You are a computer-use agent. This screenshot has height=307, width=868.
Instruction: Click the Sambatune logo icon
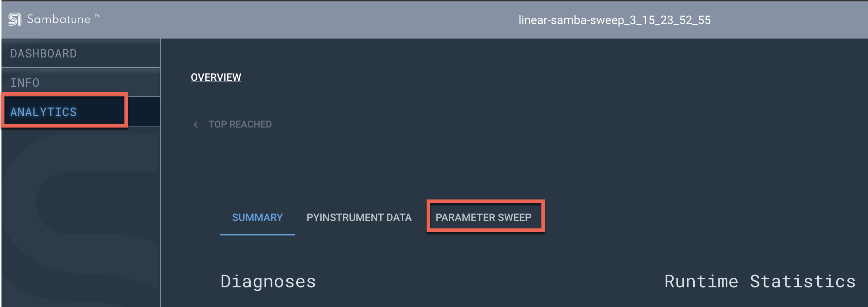15,19
